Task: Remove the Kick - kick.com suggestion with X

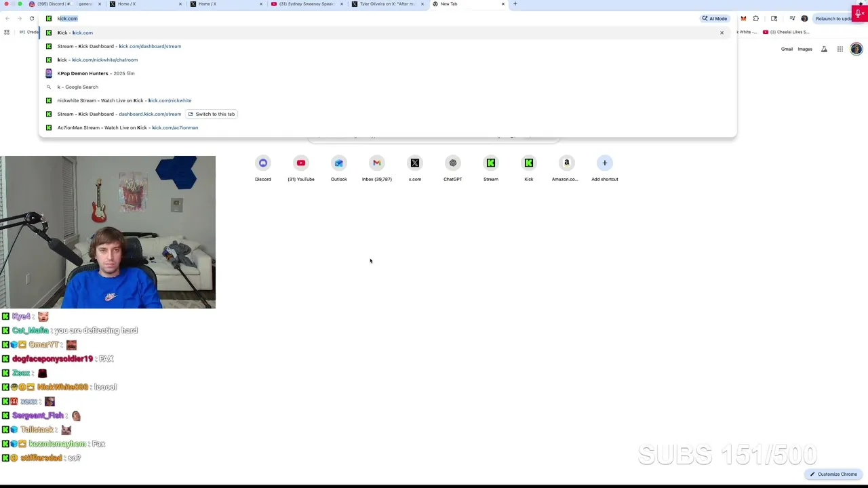Action: (722, 33)
